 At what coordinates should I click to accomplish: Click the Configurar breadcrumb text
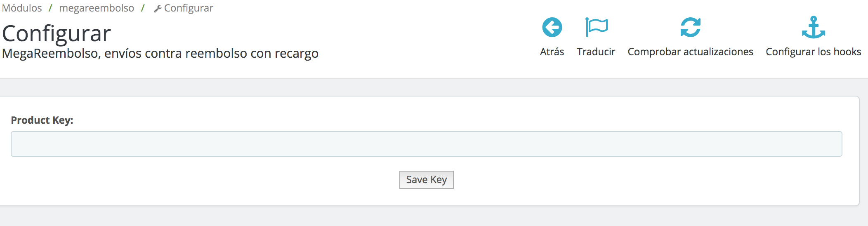pyautogui.click(x=189, y=8)
